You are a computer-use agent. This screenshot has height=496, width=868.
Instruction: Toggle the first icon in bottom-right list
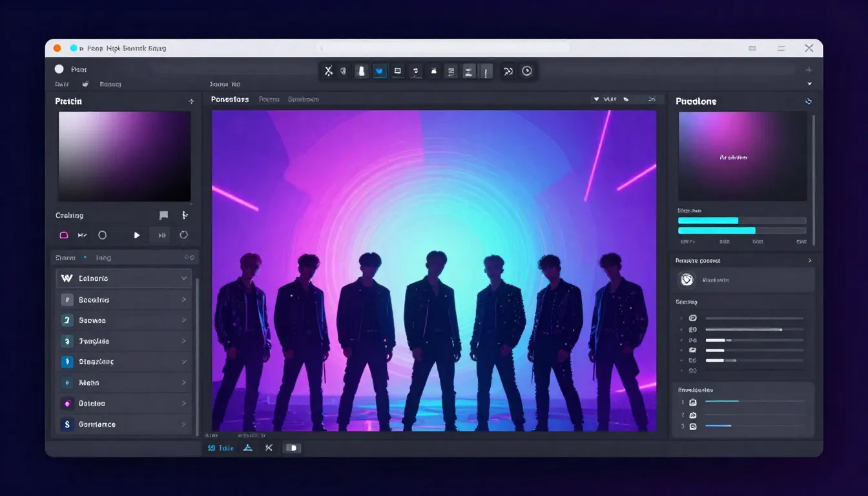tap(693, 402)
